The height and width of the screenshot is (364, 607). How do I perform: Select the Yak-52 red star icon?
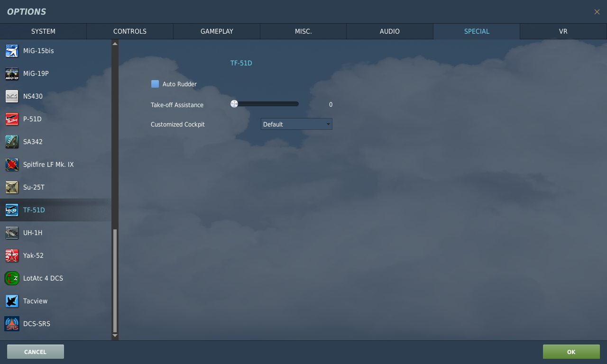click(12, 255)
